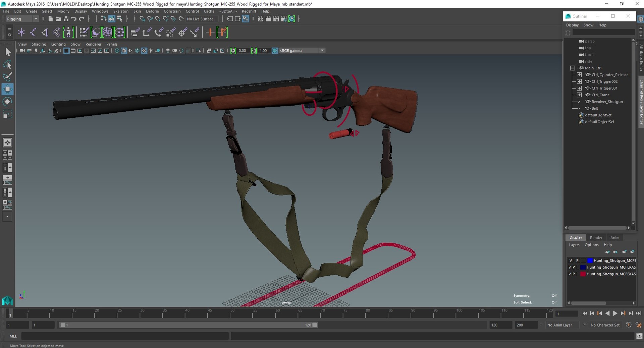644x348 pixels.
Task: Switch to the Render layer tab
Action: click(x=596, y=237)
